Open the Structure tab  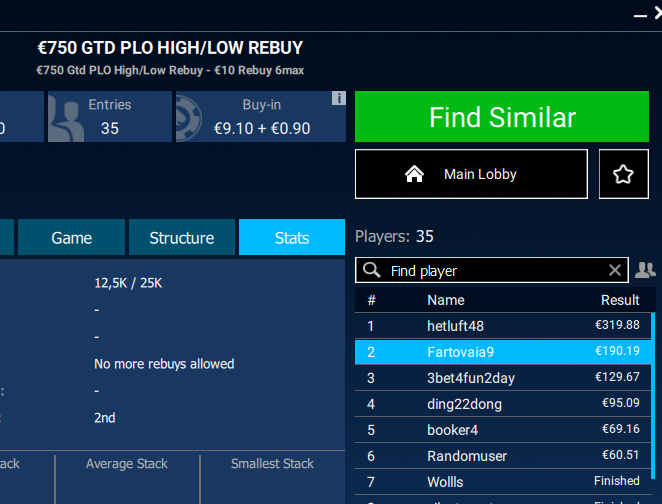182,237
